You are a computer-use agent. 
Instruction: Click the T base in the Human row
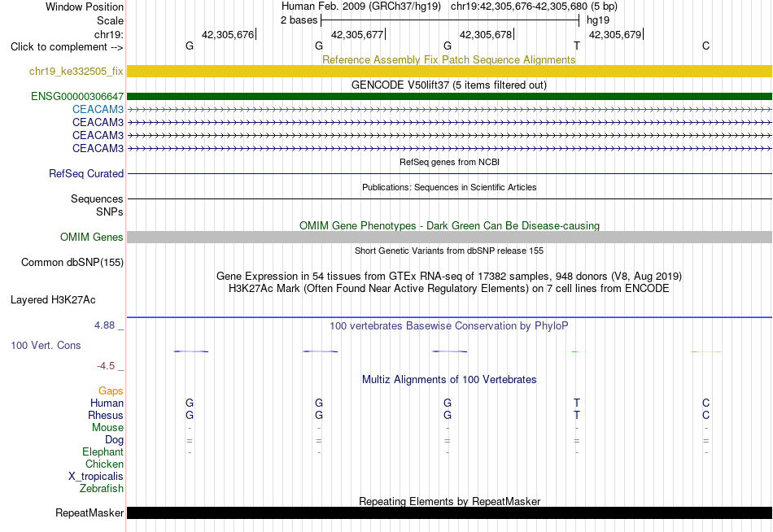point(577,403)
